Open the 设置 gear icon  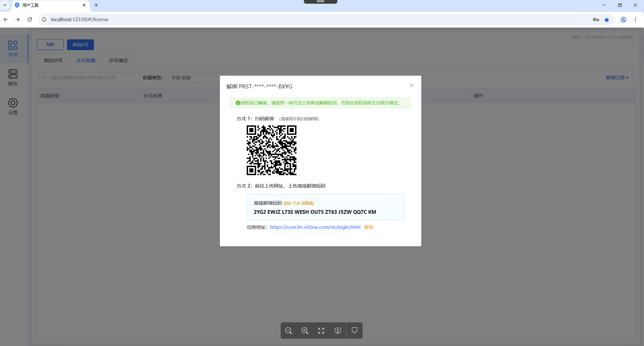[x=13, y=106]
